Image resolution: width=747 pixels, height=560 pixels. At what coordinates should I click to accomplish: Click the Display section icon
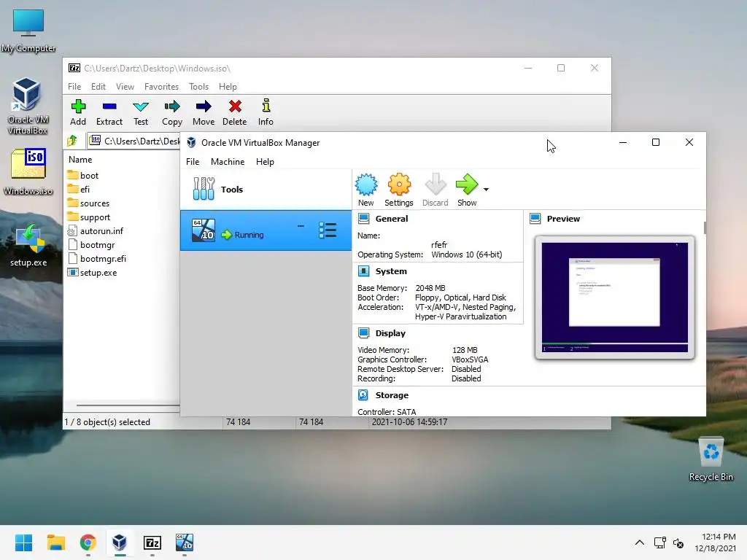[363, 332]
